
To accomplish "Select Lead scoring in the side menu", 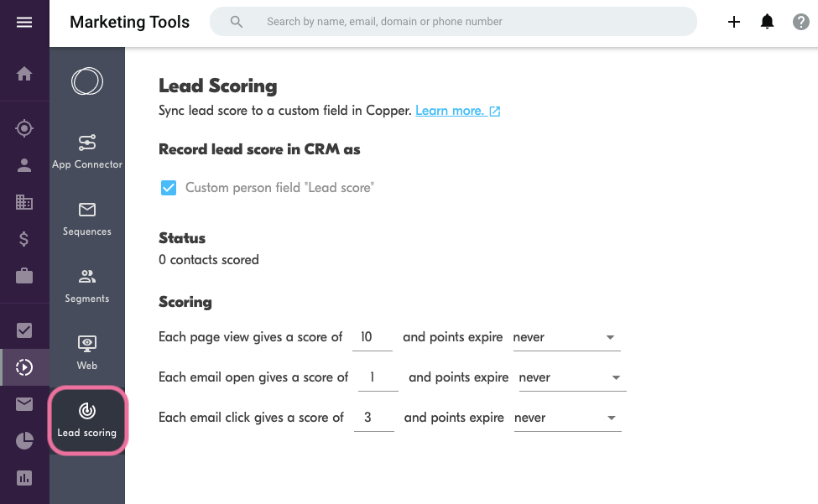I will [87, 420].
